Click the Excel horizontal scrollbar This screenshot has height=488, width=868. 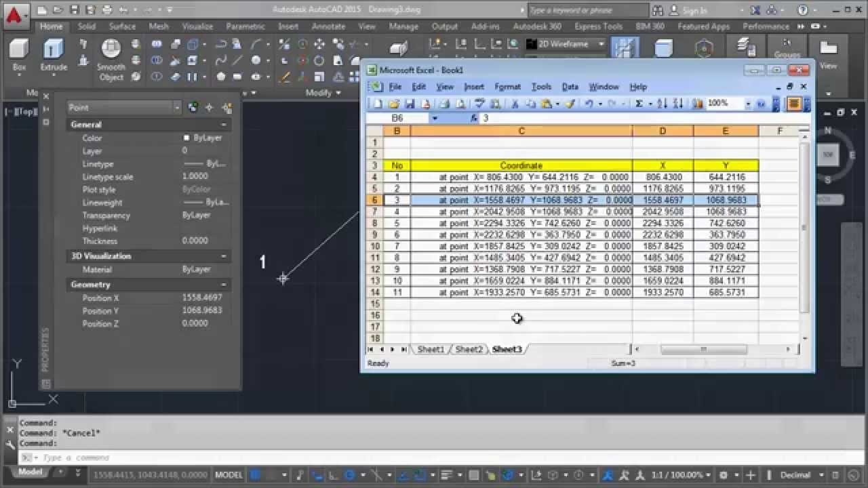pos(711,349)
